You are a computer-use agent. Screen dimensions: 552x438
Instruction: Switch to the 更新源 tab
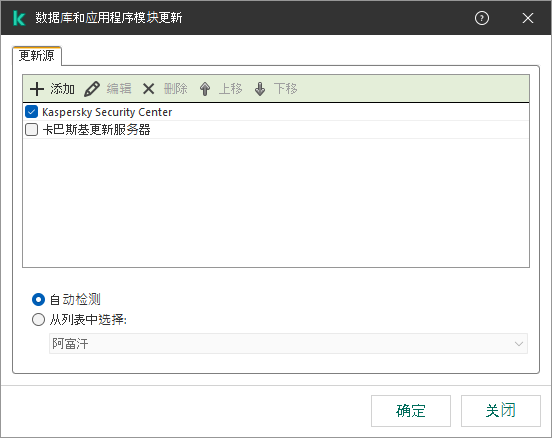(37, 56)
